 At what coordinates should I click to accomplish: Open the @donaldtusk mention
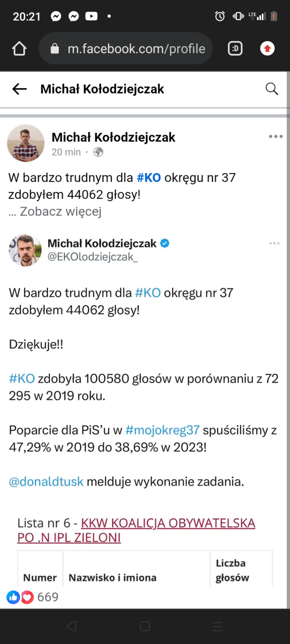(x=46, y=482)
